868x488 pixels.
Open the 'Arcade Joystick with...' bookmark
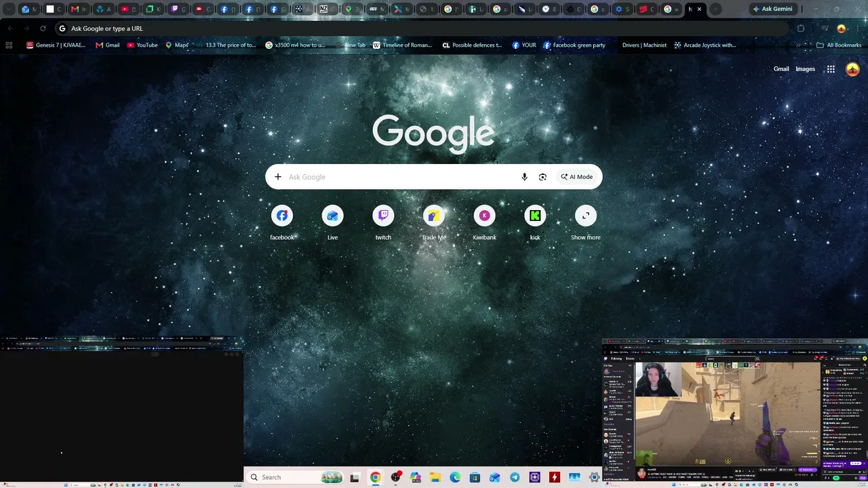tap(705, 45)
